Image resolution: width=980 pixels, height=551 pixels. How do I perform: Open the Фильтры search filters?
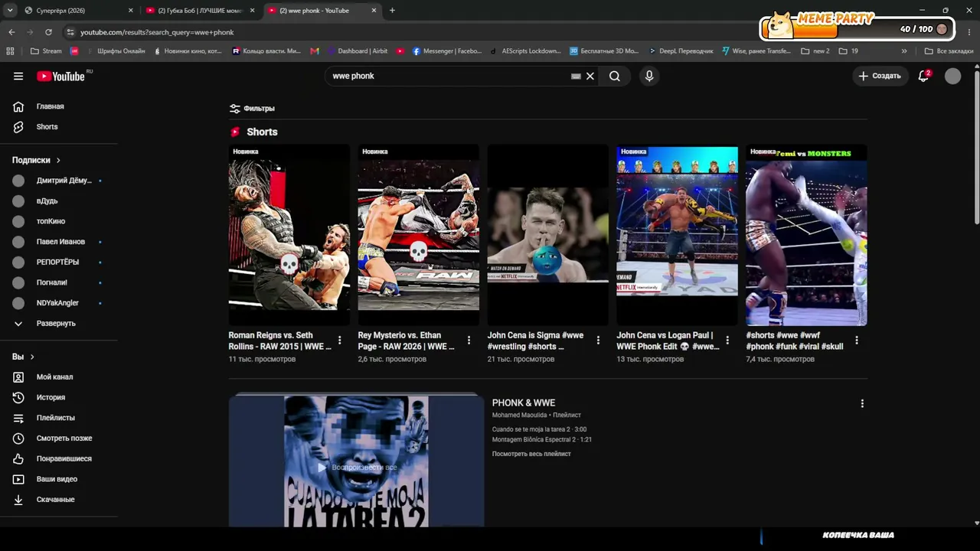click(x=252, y=109)
